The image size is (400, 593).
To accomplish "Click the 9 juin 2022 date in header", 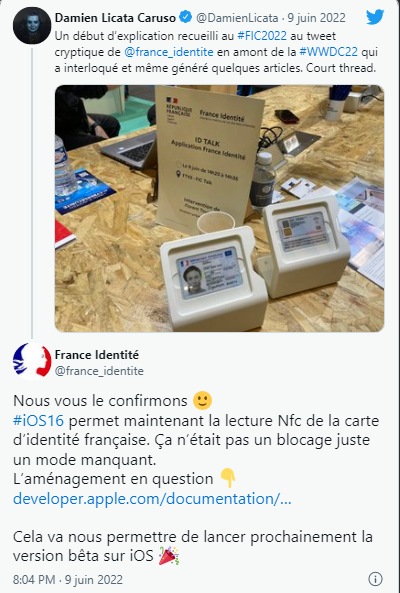I will click(316, 18).
